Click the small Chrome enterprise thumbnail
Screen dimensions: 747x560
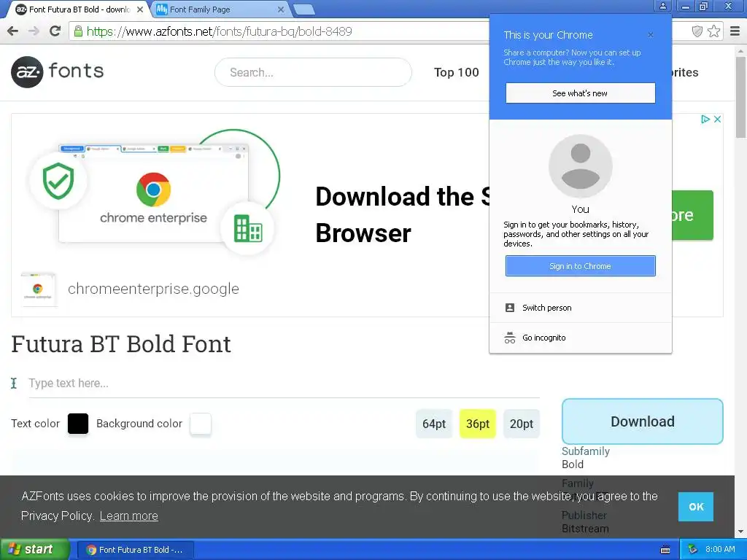(x=38, y=289)
